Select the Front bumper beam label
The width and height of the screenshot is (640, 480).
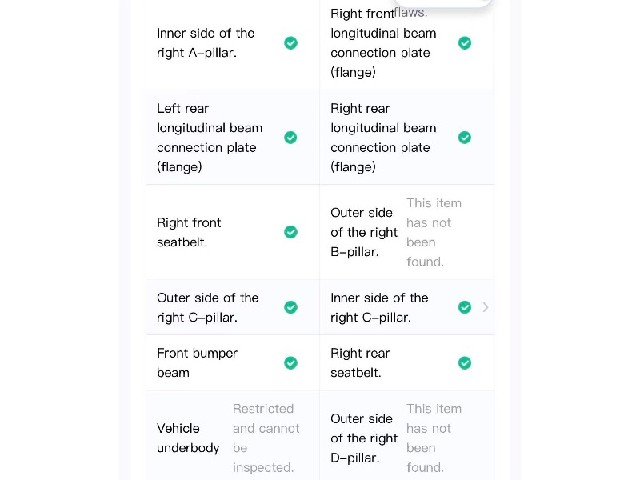pos(198,363)
